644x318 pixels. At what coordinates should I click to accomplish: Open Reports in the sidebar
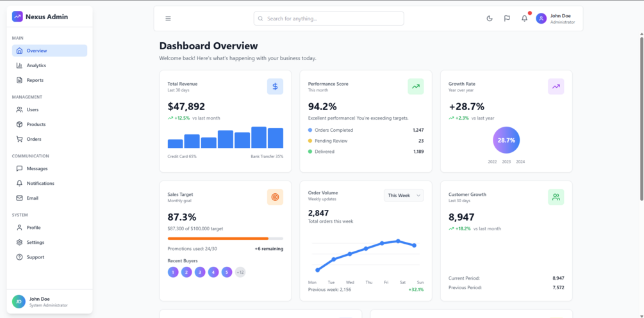[50, 81]
